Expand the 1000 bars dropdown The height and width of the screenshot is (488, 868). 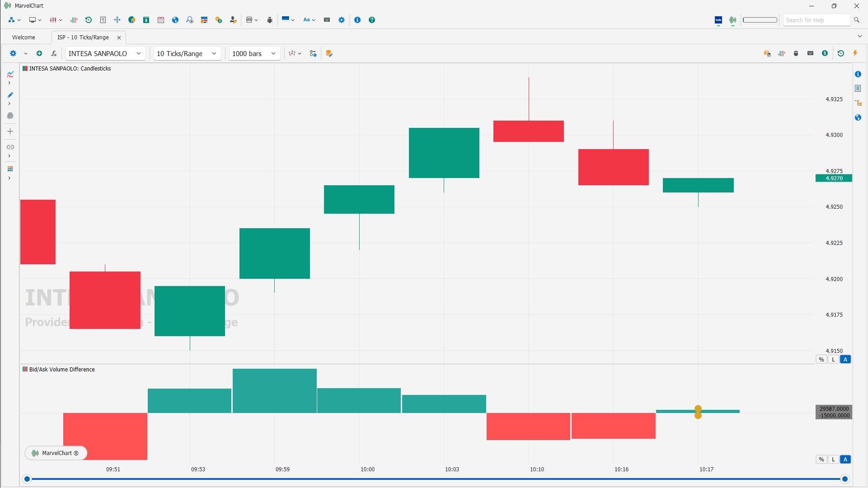pos(254,53)
